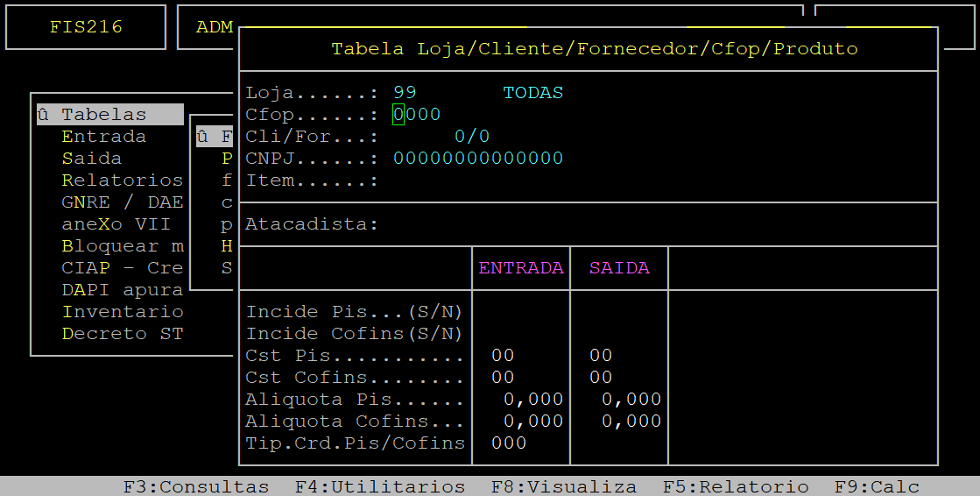
Task: Open F9:Calc calculator shortcut
Action: [877, 486]
